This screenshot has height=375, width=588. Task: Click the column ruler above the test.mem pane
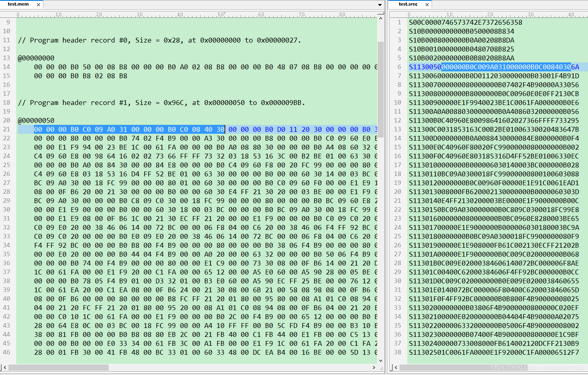[x=188, y=15]
